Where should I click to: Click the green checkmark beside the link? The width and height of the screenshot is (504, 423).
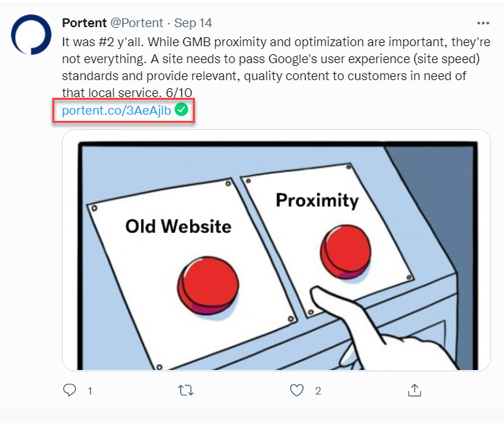click(x=181, y=110)
